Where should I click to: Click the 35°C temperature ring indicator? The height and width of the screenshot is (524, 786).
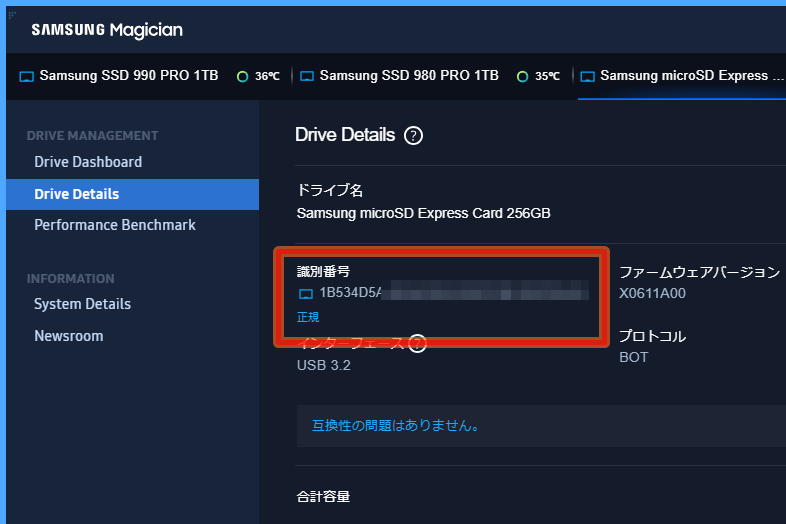pos(522,76)
